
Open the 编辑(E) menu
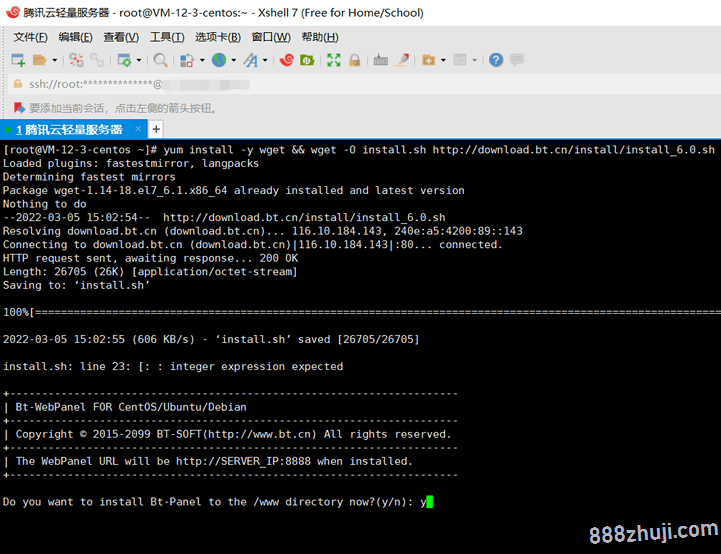[x=75, y=37]
